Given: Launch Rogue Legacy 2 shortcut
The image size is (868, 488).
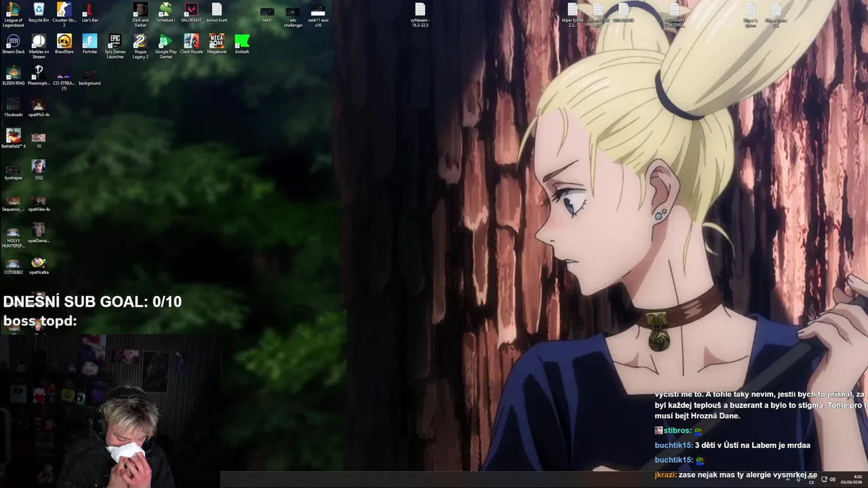Looking at the screenshot, I should point(140,46).
